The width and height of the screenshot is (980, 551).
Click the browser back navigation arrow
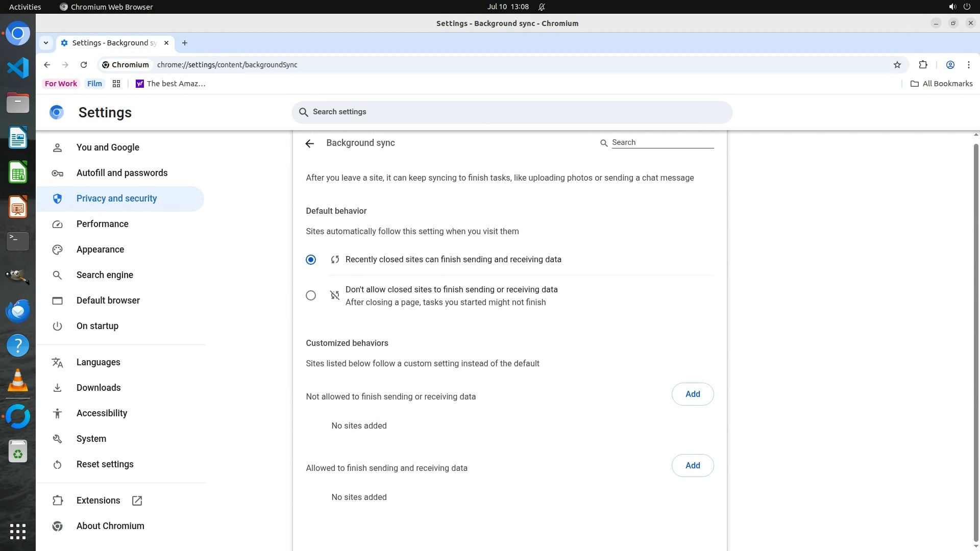coord(47,65)
